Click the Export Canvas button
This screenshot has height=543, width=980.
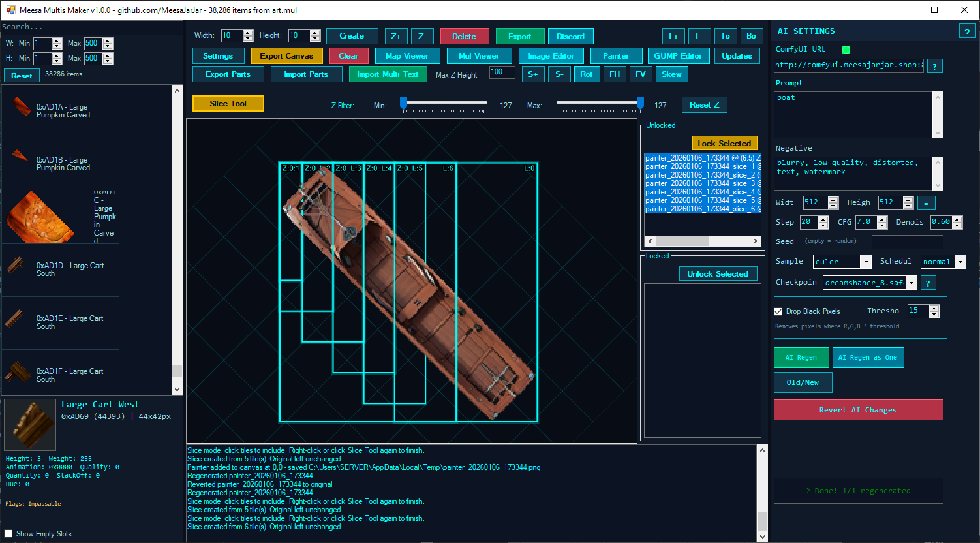click(286, 56)
